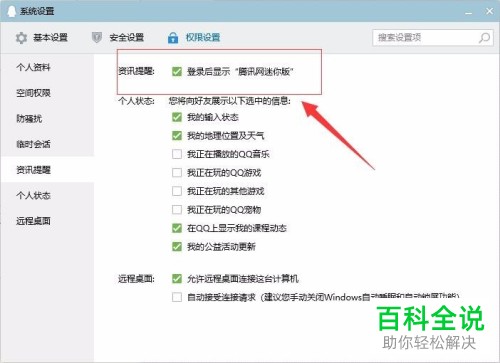This screenshot has height=363, width=500.
Task: Uncheck 我的公益活动更新 checkbox
Action: [x=177, y=247]
